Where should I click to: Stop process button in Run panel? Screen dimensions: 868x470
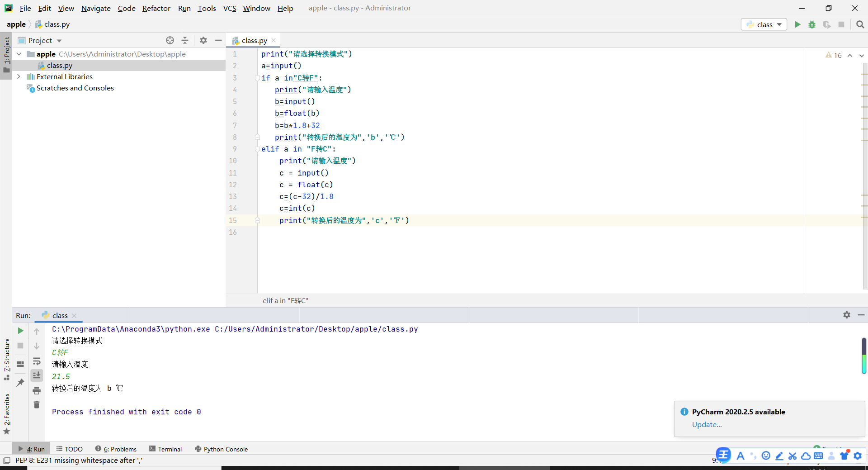pos(20,346)
